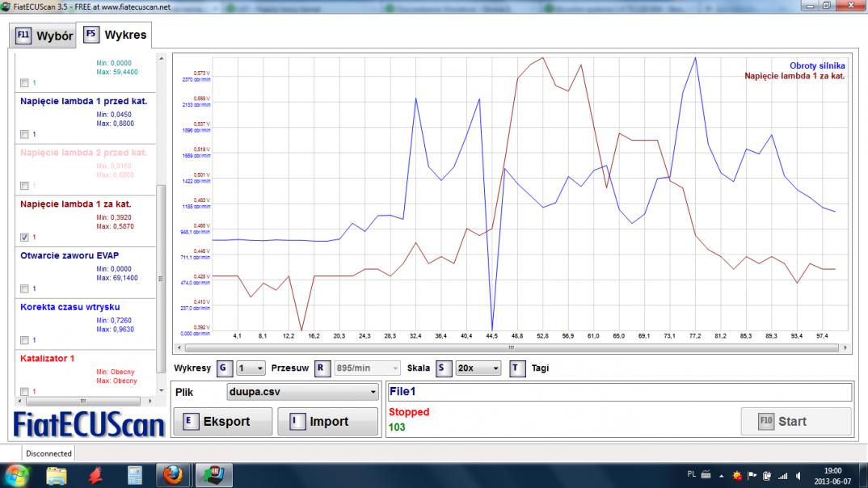
Task: Select Napięcie lambda 2 przed kat. label
Action: pyautogui.click(x=83, y=153)
